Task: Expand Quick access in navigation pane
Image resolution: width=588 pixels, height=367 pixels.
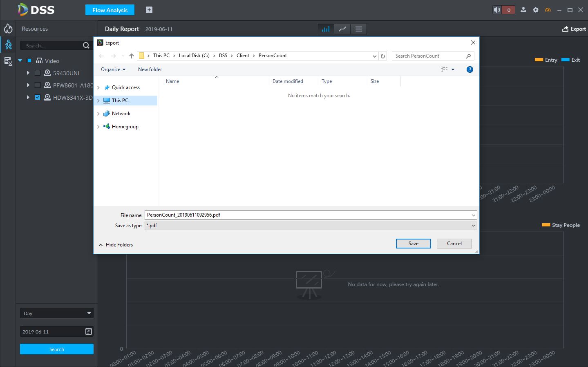Action: [98, 87]
